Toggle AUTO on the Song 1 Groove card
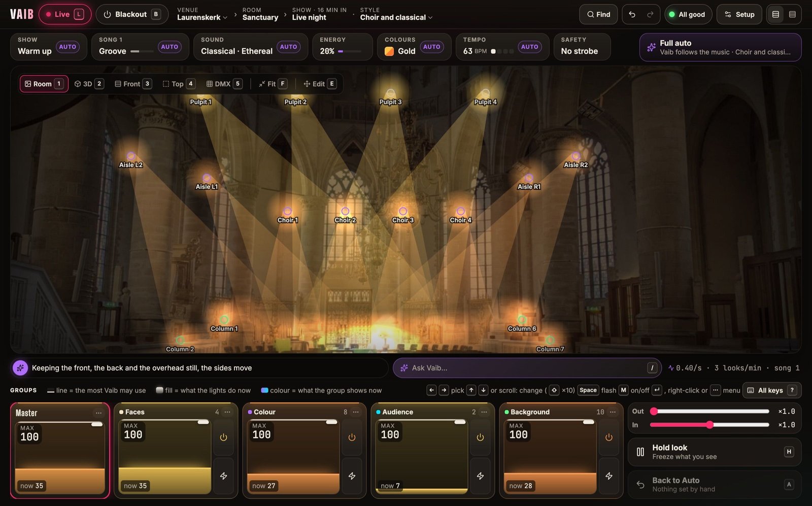 click(170, 47)
